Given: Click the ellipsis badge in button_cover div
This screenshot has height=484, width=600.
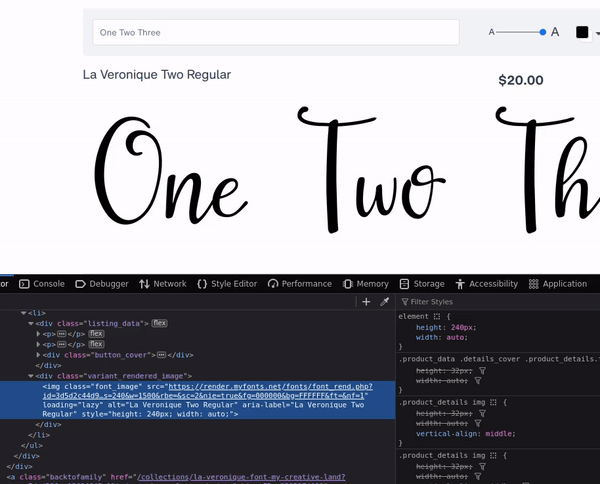Looking at the screenshot, I should point(161,355).
